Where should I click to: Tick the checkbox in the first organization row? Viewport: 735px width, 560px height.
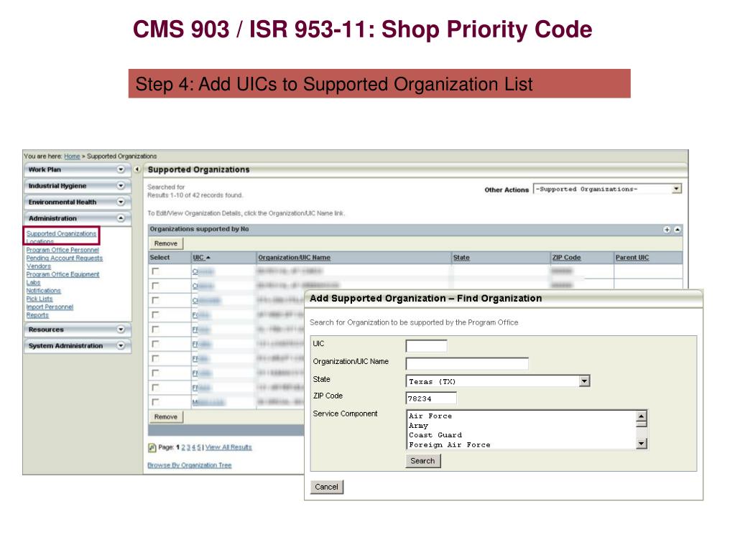[x=155, y=271]
